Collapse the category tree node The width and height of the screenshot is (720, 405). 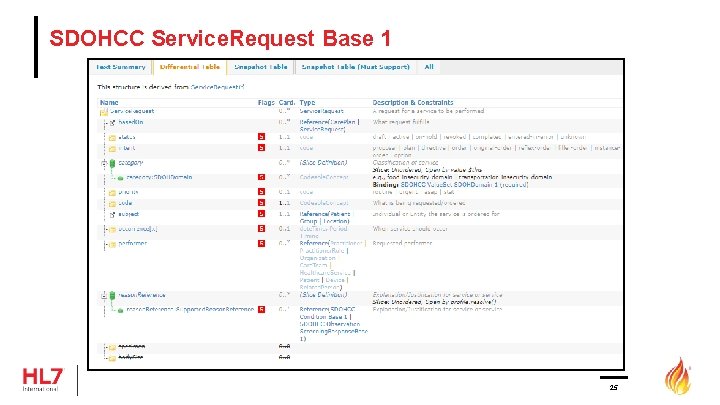[x=104, y=163]
